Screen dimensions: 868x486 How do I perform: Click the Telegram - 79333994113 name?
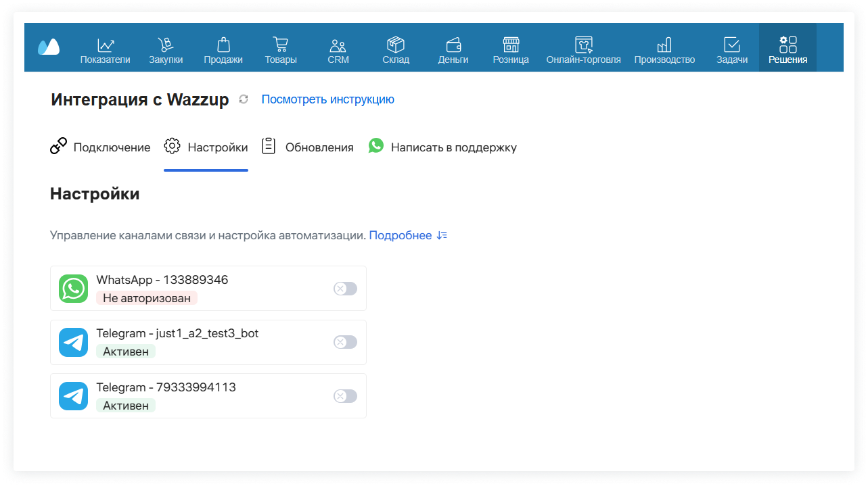[x=166, y=387]
